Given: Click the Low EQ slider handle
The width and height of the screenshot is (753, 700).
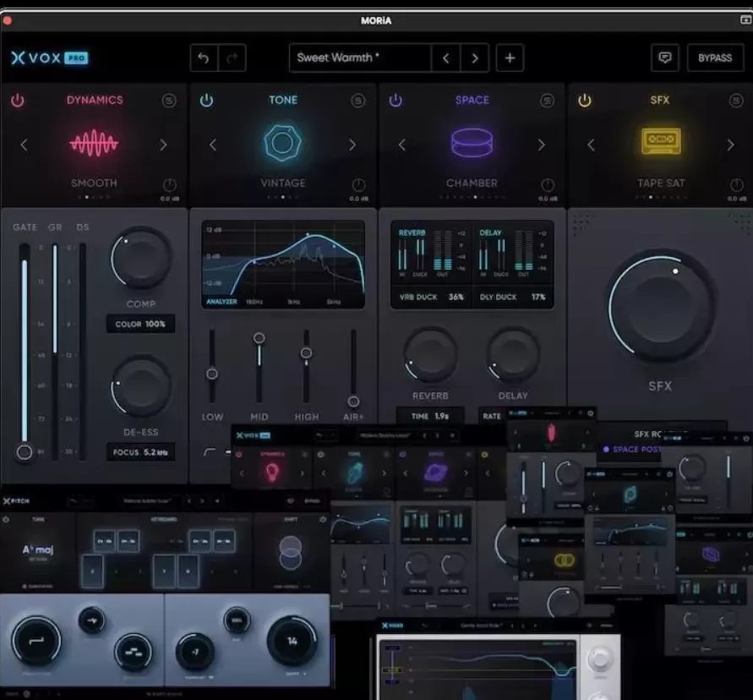Looking at the screenshot, I should pos(212,374).
